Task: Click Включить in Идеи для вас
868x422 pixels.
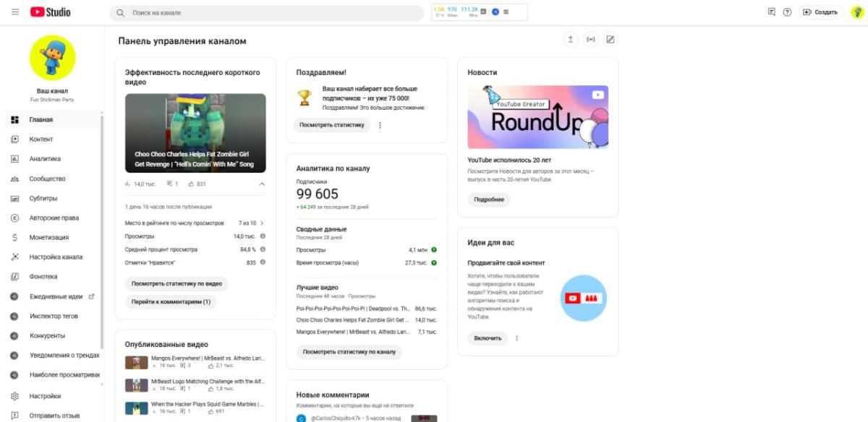Action: [488, 337]
